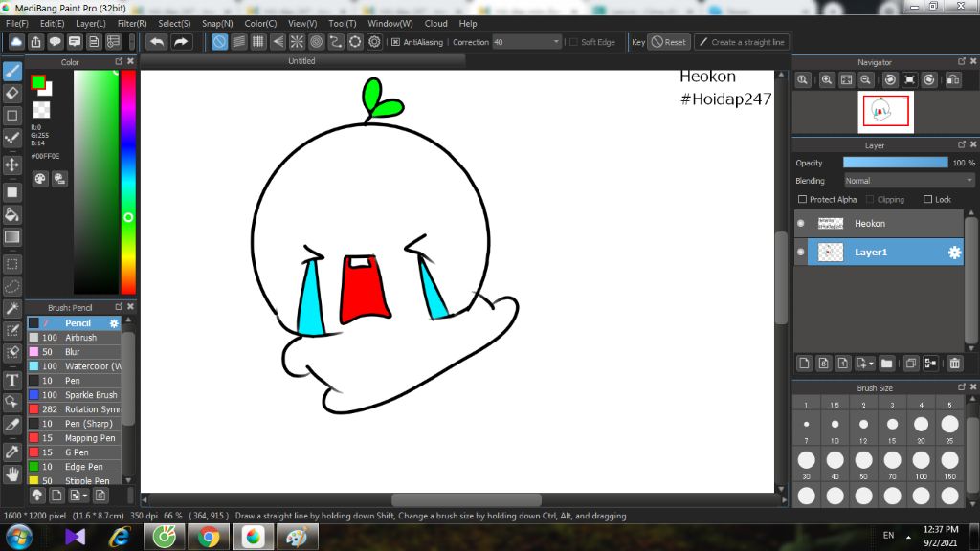Screen dimensions: 980x551
Task: Select the G Pen brush
Action: tap(75, 452)
